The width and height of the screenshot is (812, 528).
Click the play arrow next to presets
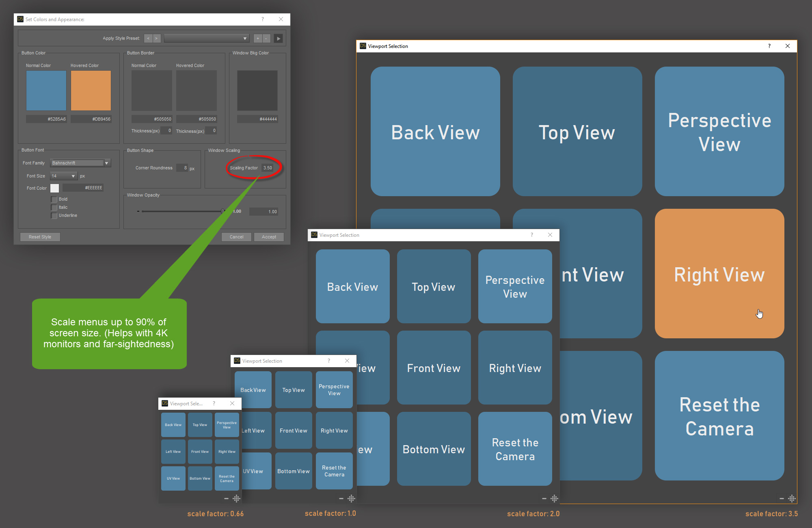[x=279, y=39]
